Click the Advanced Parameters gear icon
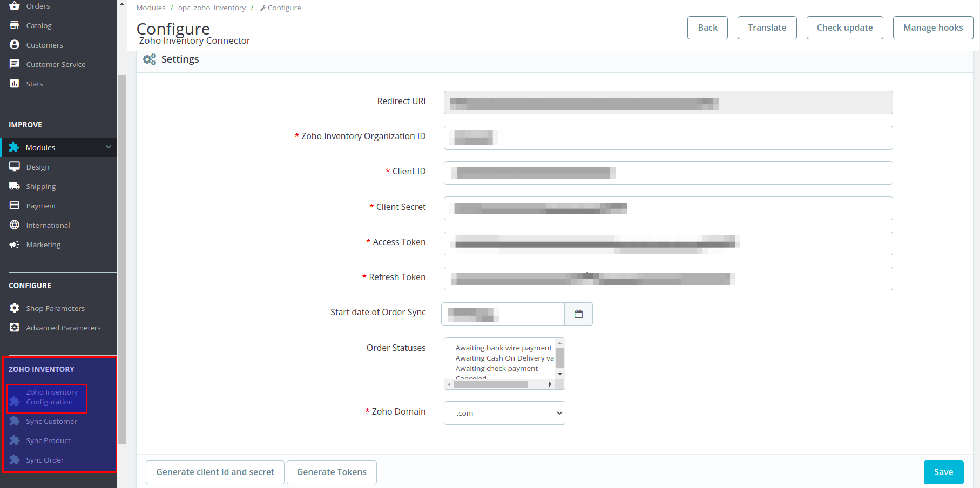The image size is (980, 488). tap(15, 328)
